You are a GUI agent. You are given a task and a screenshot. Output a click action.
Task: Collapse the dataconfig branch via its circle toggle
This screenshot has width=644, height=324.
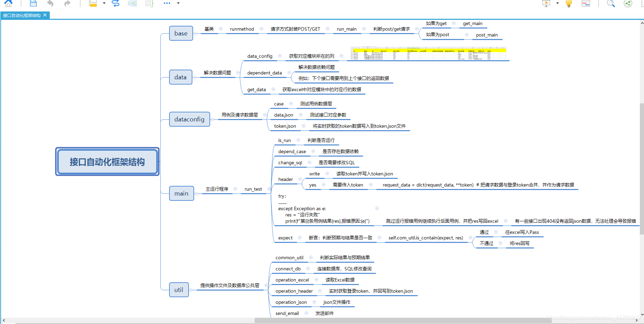(213, 120)
